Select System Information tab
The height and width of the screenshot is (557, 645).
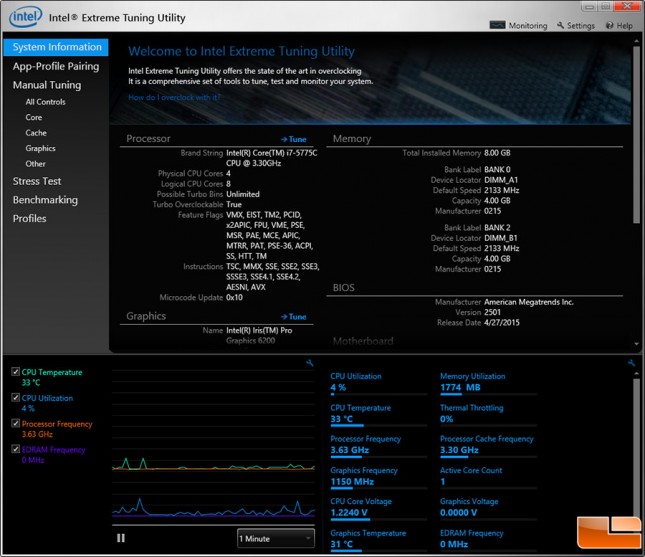[56, 47]
